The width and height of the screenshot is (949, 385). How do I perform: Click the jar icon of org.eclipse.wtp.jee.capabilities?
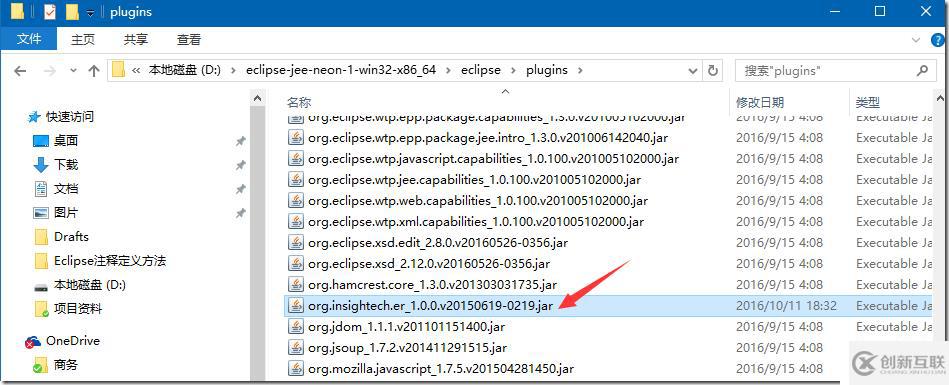click(295, 180)
